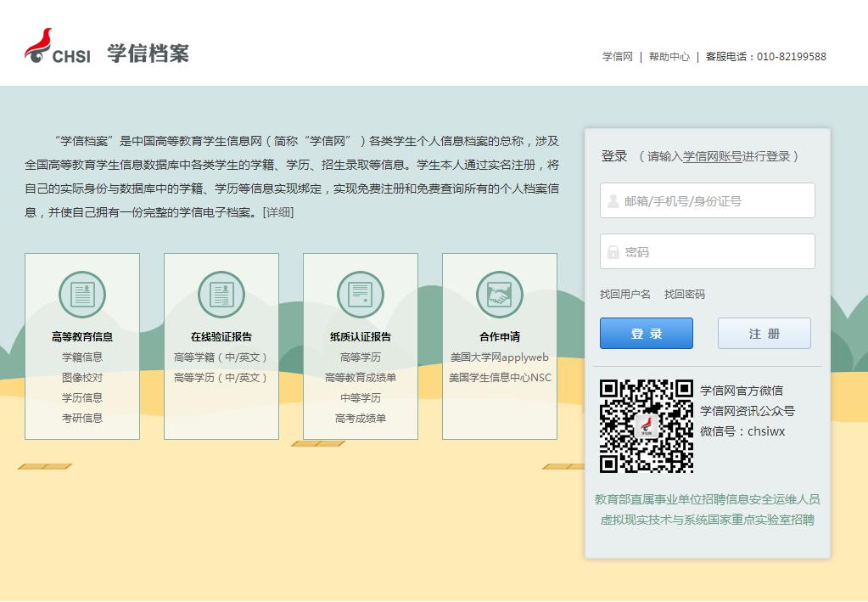Viewport: 868px width, 602px height.
Task: Open 帮助中心 help center link
Action: pyautogui.click(x=669, y=57)
